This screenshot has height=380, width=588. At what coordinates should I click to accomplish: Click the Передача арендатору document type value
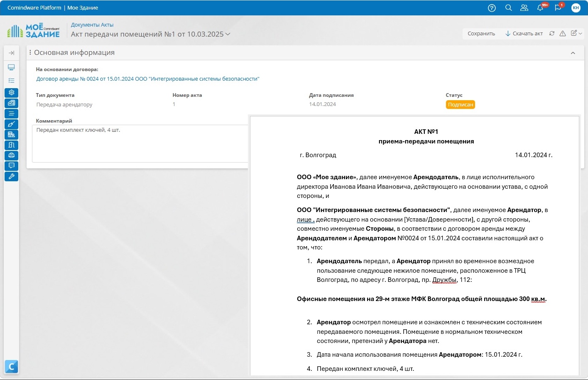pos(64,105)
